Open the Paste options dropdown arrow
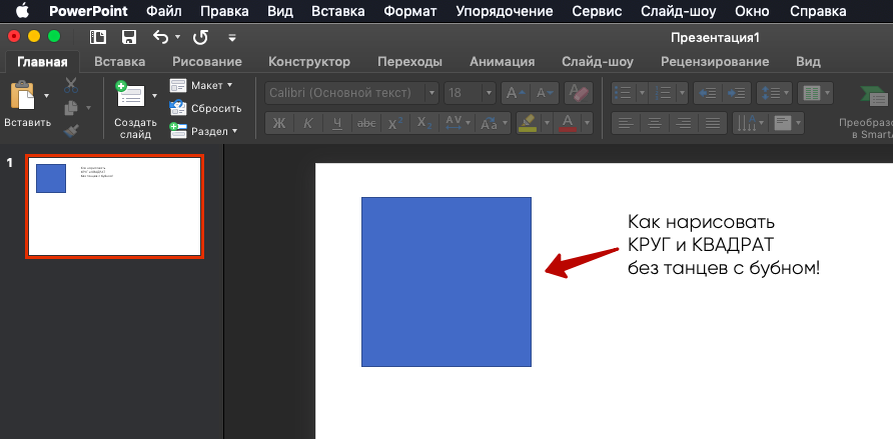Screen dimensions: 893x439 tap(47, 95)
